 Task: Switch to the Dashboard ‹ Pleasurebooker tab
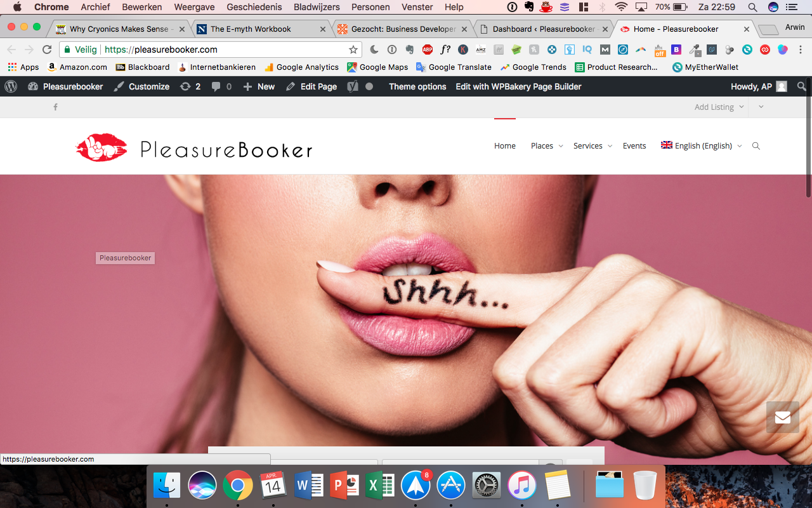pyautogui.click(x=542, y=29)
